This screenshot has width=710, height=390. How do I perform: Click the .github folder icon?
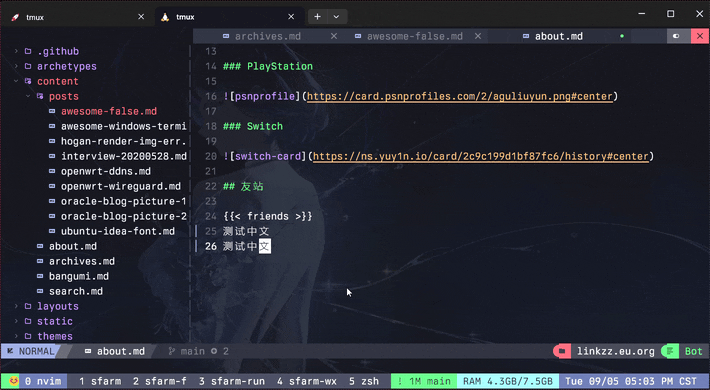pos(28,51)
